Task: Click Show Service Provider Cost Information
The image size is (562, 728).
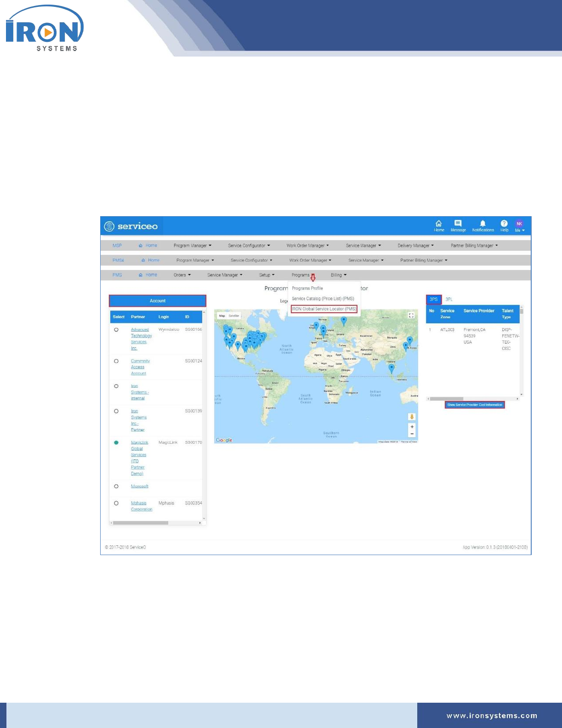Action: [475, 405]
